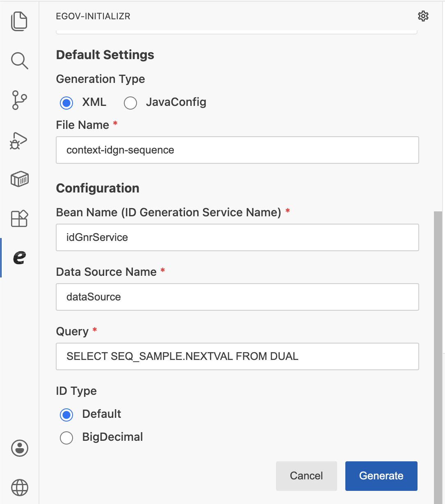445x504 pixels.
Task: Click the globe icon in activity bar
Action: click(19, 488)
